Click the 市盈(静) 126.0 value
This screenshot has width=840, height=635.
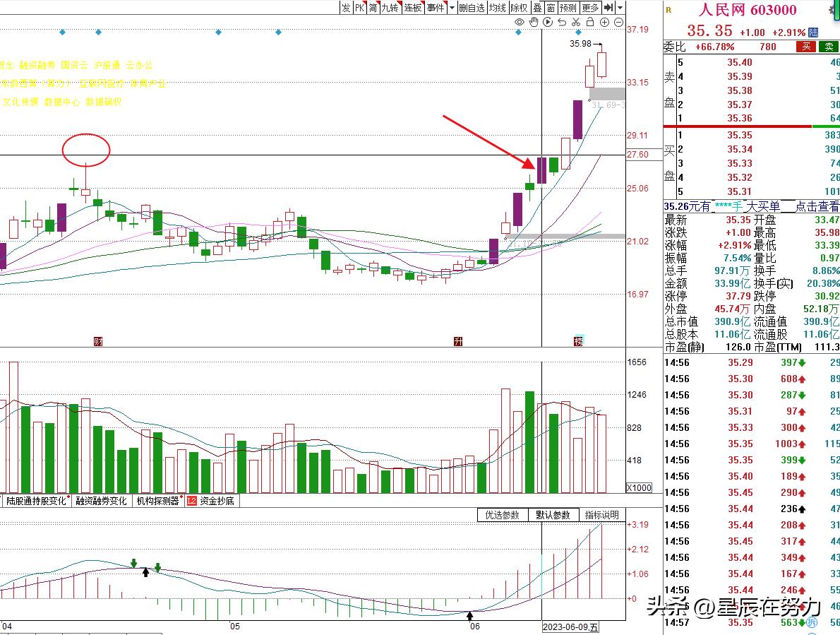[x=738, y=348]
